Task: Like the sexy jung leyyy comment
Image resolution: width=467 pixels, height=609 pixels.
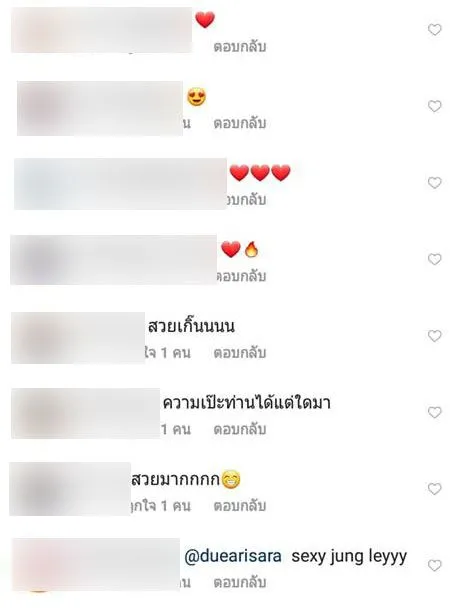Action: 434,565
